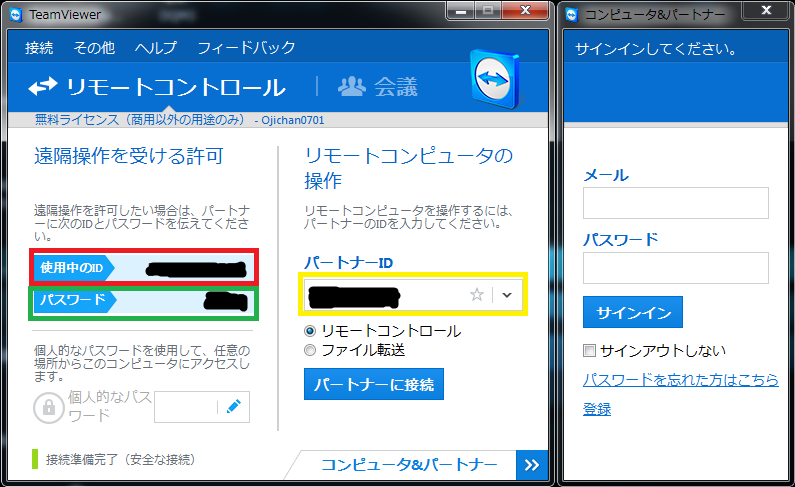
Task: Minimize the TeamViewer window
Action: [460, 11]
